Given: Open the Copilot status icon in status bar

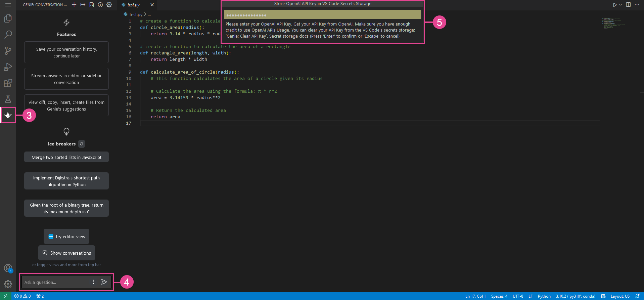Looking at the screenshot, I should pos(603,296).
